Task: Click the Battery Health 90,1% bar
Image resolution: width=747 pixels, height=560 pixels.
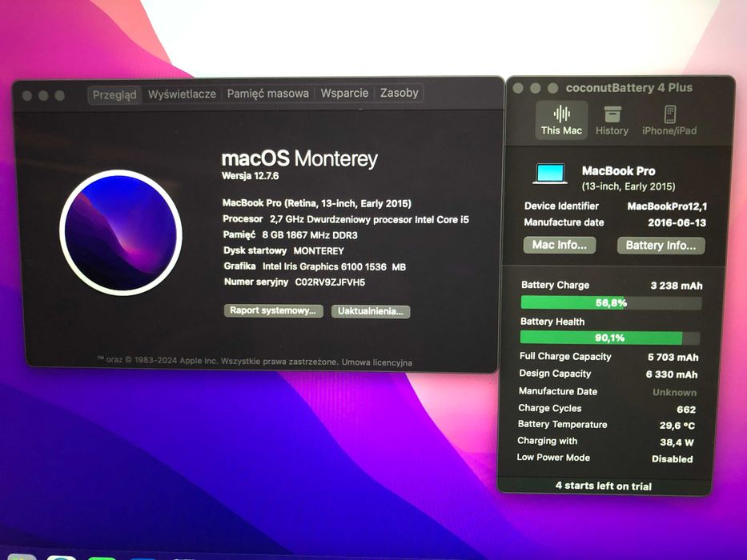Action: (x=610, y=338)
